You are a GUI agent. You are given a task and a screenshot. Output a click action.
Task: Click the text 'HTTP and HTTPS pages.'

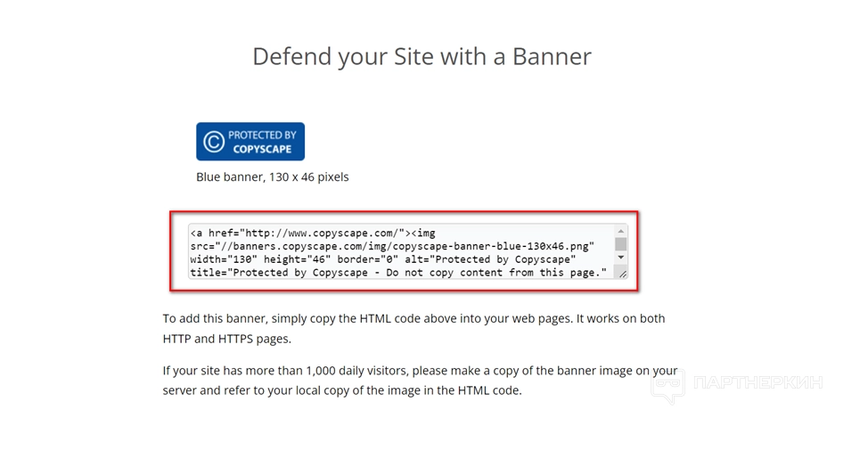pyautogui.click(x=227, y=339)
